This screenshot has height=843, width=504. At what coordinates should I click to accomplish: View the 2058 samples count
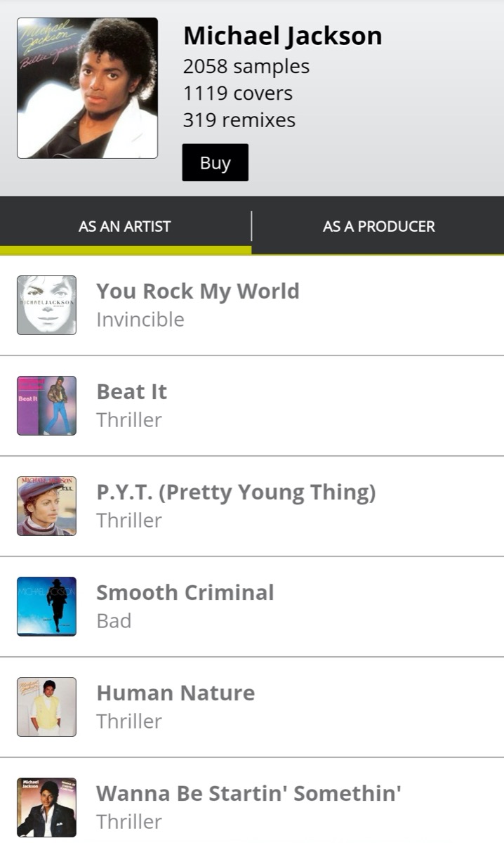coord(246,67)
